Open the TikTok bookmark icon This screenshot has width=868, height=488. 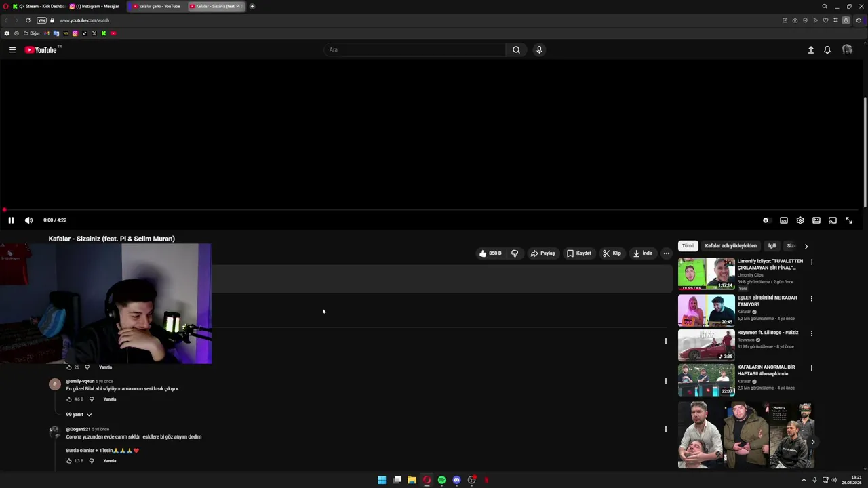click(x=85, y=33)
